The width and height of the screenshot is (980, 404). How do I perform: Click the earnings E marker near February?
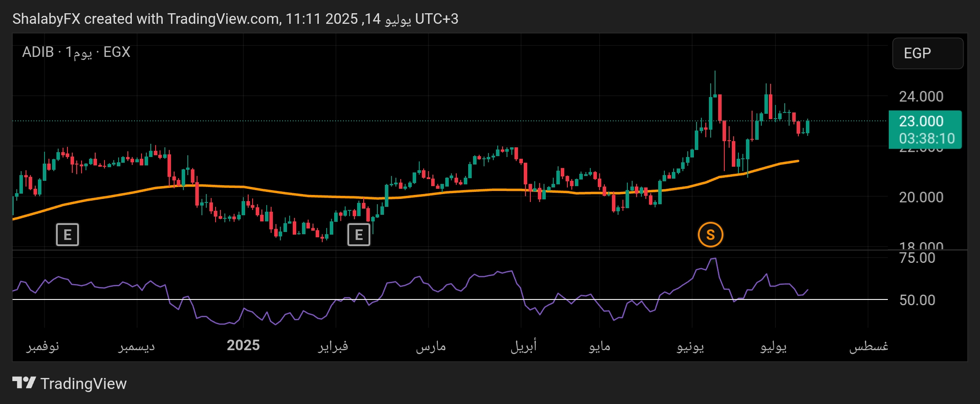click(359, 235)
